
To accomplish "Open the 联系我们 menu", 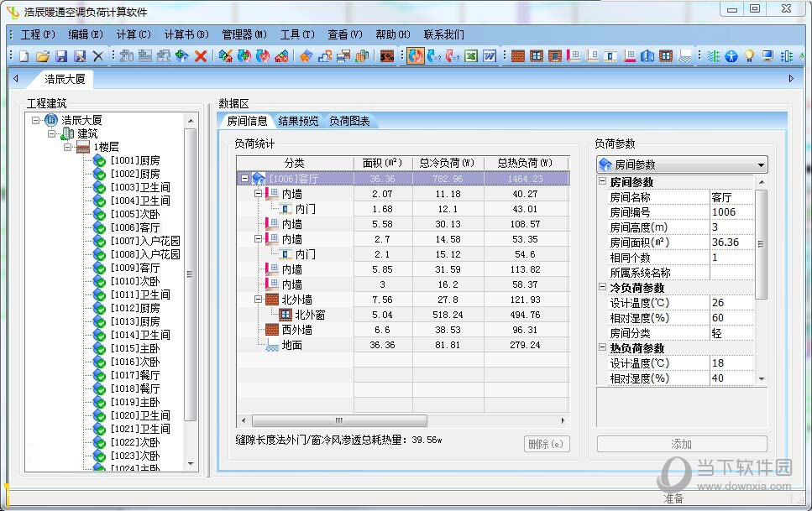I will (444, 34).
